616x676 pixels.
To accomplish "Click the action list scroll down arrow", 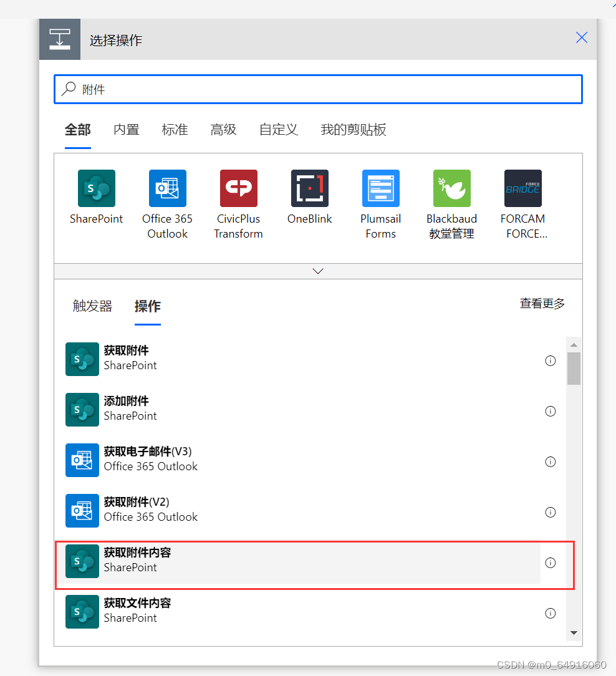I will point(574,632).
